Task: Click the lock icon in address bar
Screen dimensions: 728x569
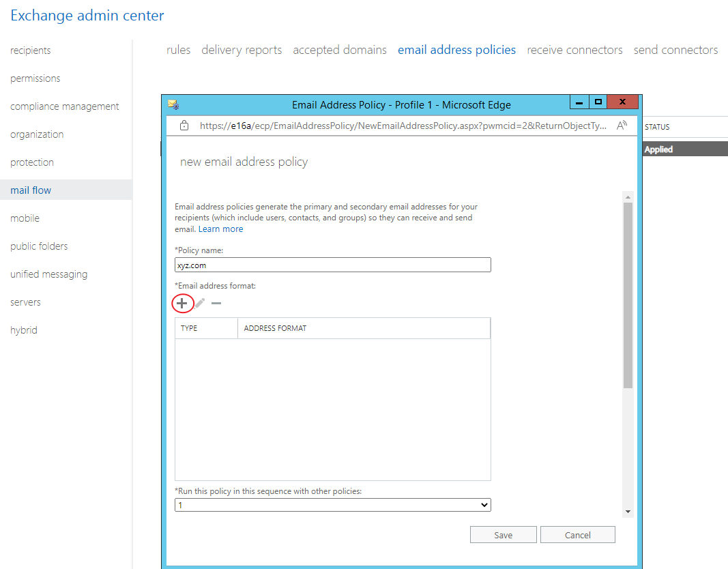Action: [x=184, y=126]
